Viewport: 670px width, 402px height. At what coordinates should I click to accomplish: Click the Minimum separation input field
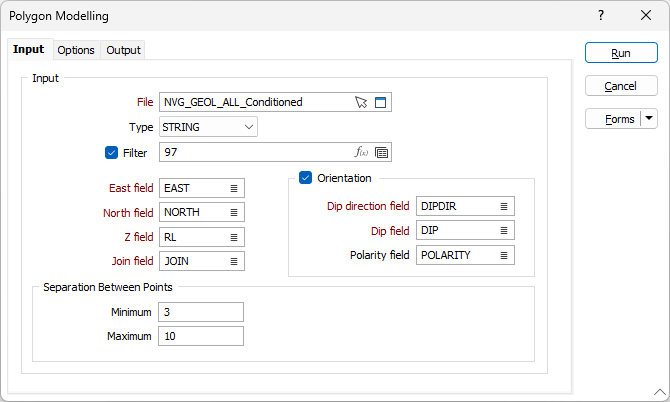(200, 312)
